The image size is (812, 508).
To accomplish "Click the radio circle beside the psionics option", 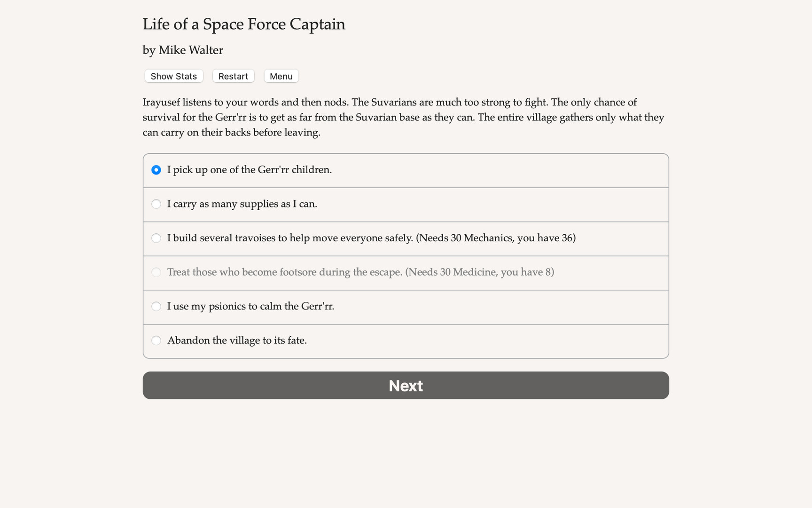I will [156, 306].
